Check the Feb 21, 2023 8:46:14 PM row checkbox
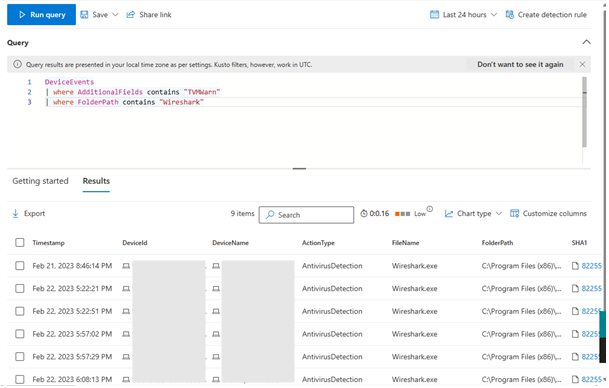Image resolution: width=609 pixels, height=388 pixels. [x=20, y=266]
